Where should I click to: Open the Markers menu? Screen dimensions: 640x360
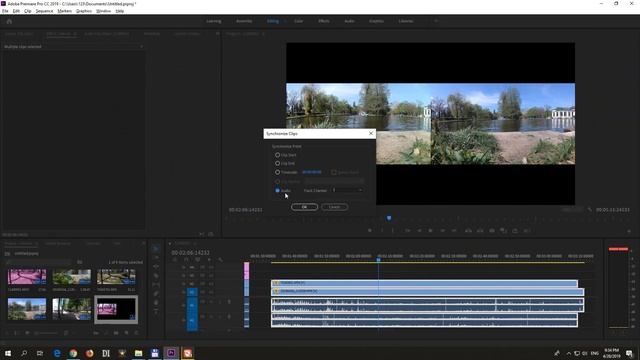coord(64,11)
